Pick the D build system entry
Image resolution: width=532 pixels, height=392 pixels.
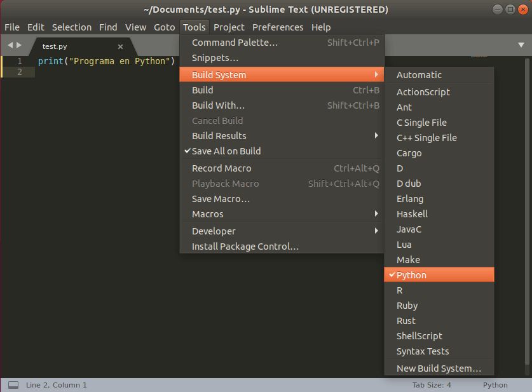439,168
